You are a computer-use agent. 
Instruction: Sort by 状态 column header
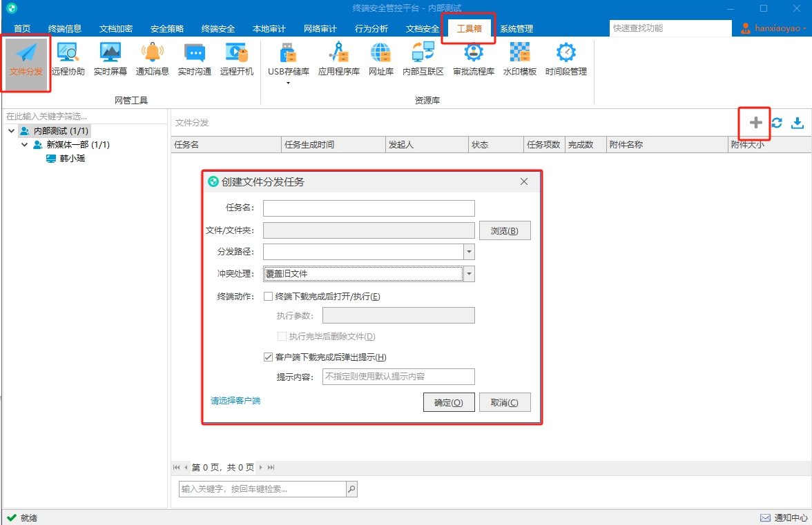[x=496, y=145]
